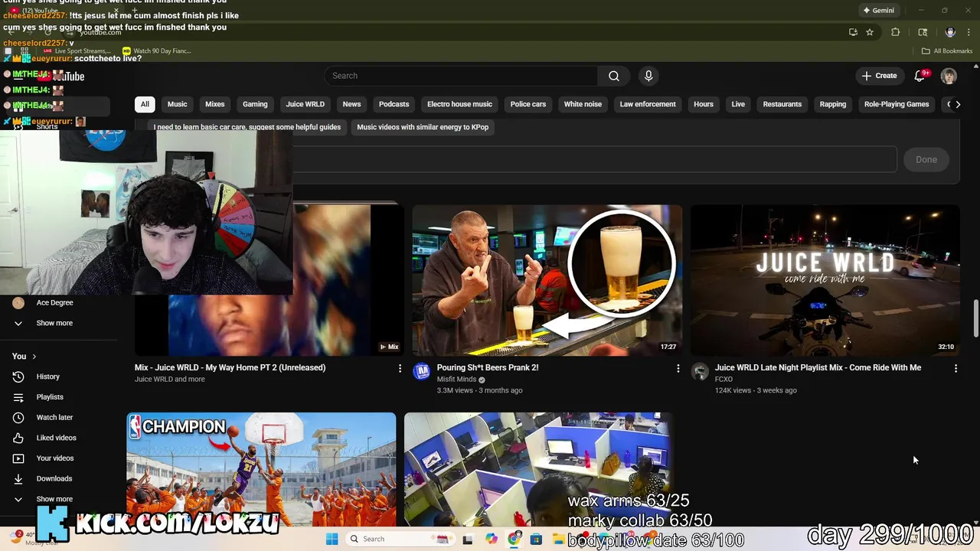
Task: Click the basic car care guides suggestion
Action: pos(247,127)
